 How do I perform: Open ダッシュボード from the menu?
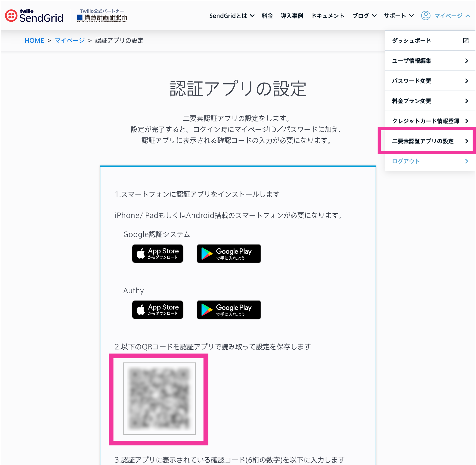[x=430, y=40]
